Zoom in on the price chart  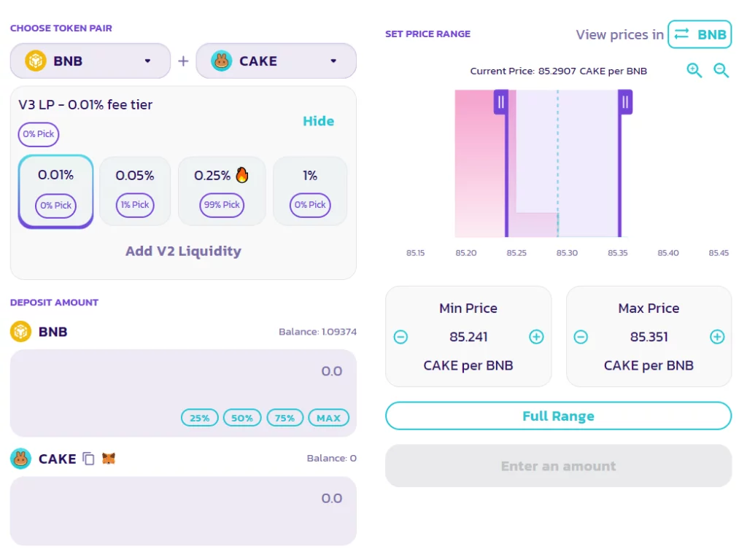[x=694, y=71]
